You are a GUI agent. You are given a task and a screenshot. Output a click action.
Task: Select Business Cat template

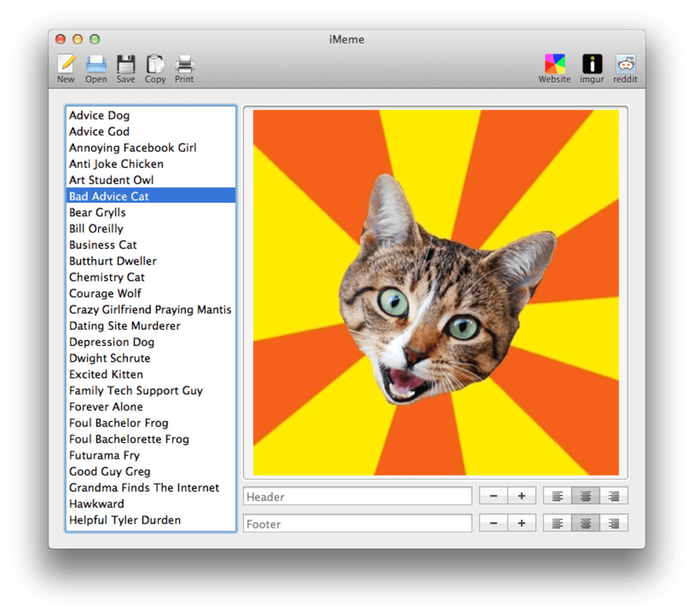[x=151, y=245]
